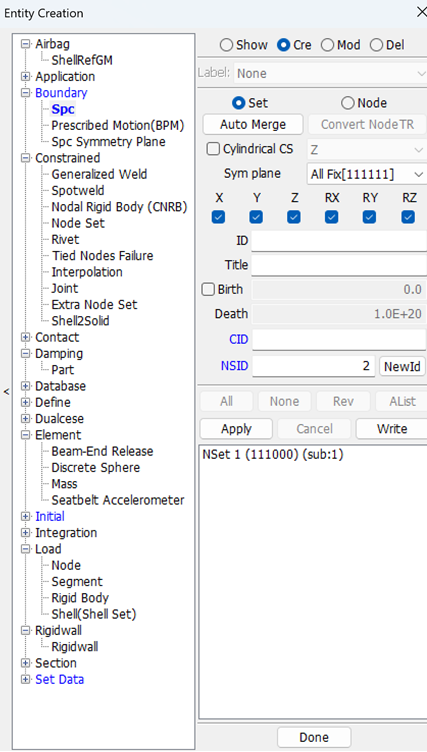Select Shell(Shell Set) tree item
This screenshot has width=427, height=752.
coord(94,615)
